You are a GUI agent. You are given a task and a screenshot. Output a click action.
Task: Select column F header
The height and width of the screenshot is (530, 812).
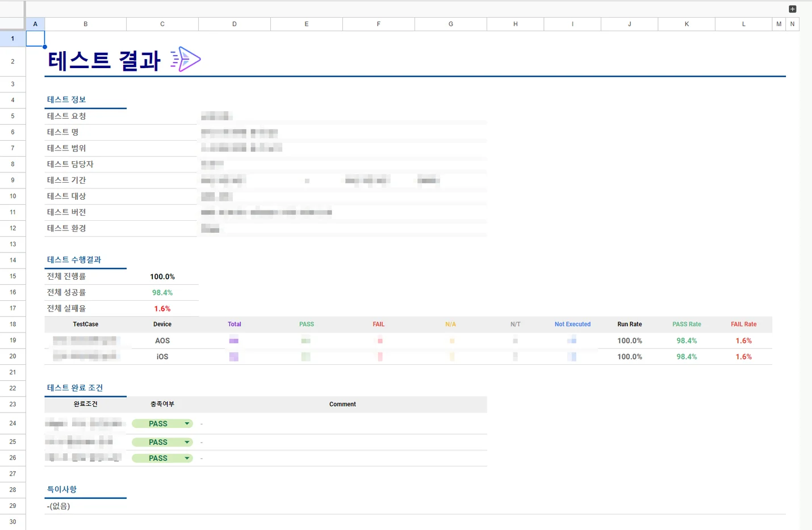point(379,24)
